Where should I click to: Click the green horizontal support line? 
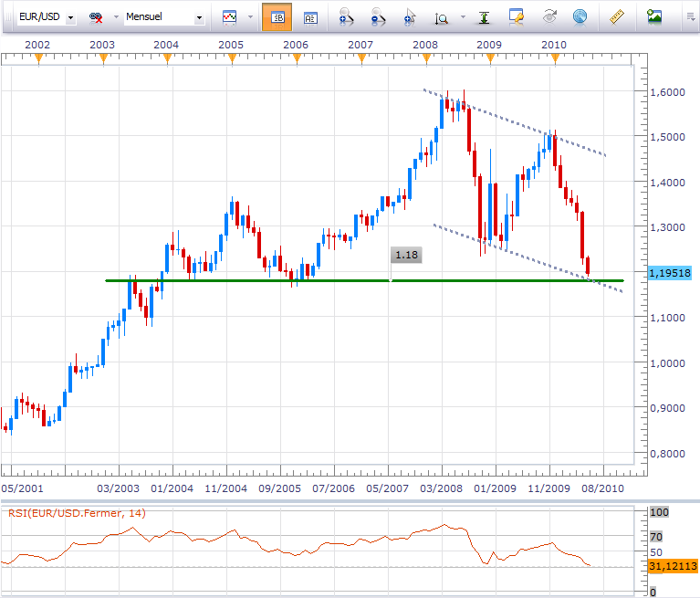click(x=274, y=280)
